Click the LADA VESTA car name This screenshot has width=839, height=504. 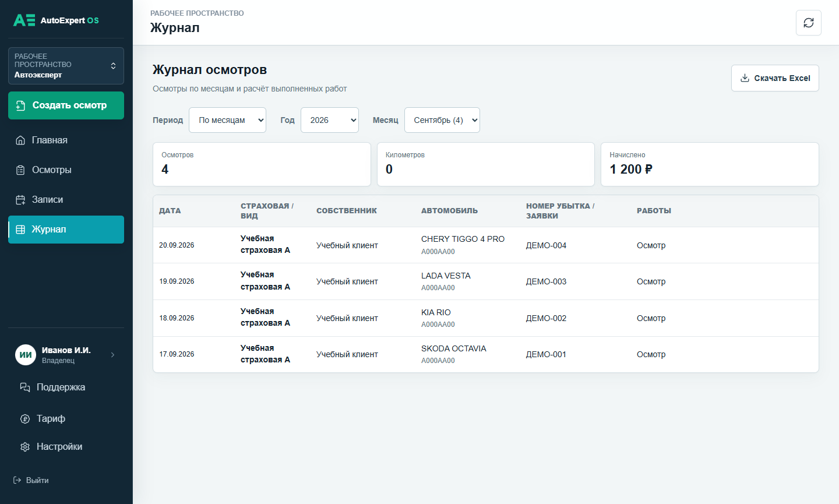click(x=446, y=276)
